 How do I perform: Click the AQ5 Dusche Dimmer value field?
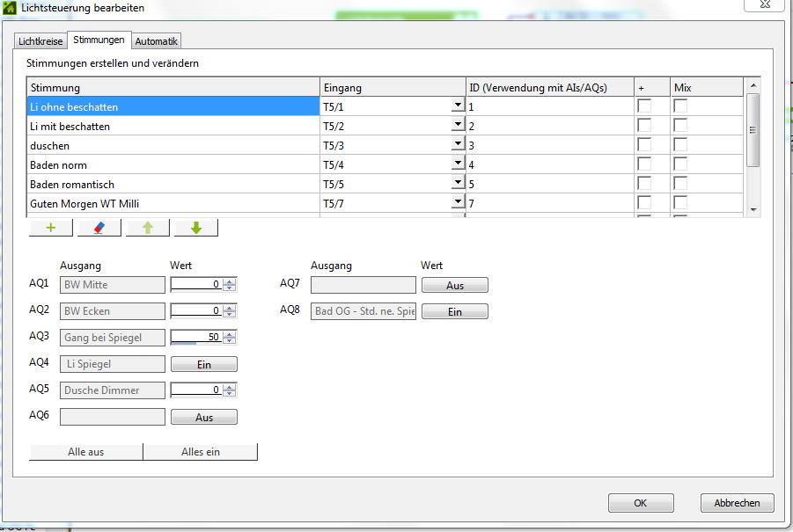197,390
